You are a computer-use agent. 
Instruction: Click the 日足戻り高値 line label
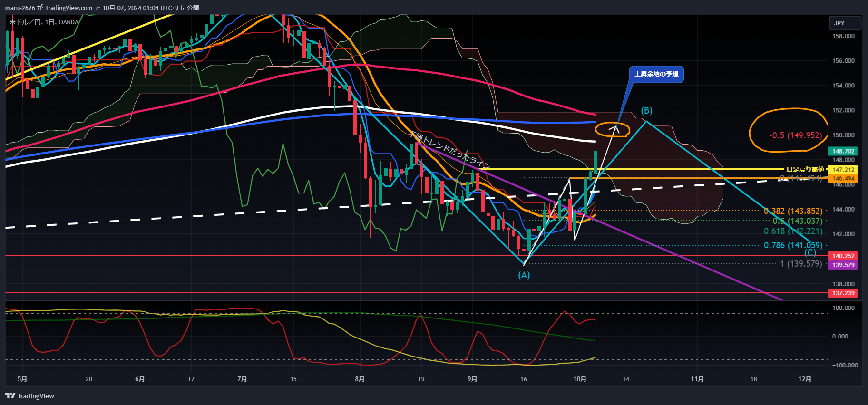805,169
